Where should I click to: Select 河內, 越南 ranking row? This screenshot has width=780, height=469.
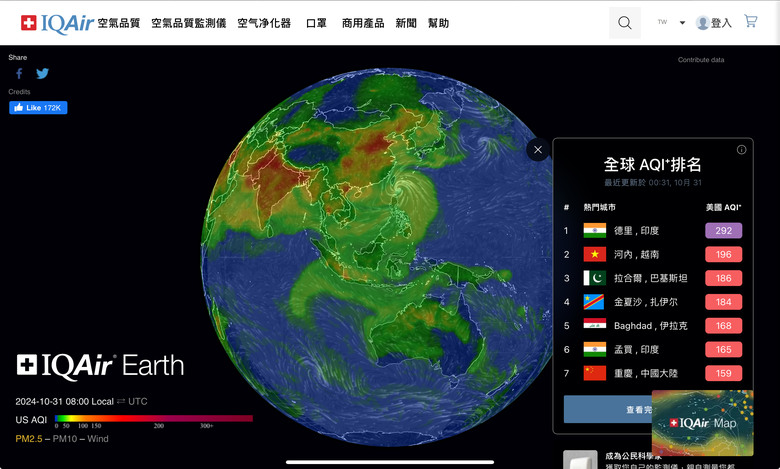click(653, 254)
